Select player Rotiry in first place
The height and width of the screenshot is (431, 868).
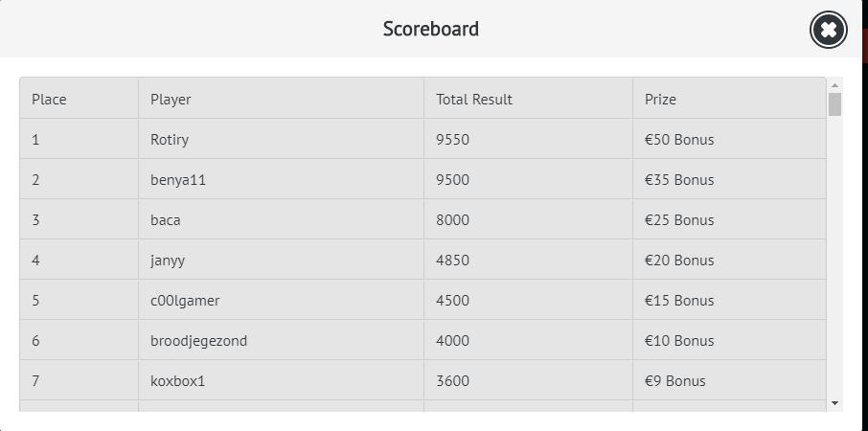[x=170, y=140]
